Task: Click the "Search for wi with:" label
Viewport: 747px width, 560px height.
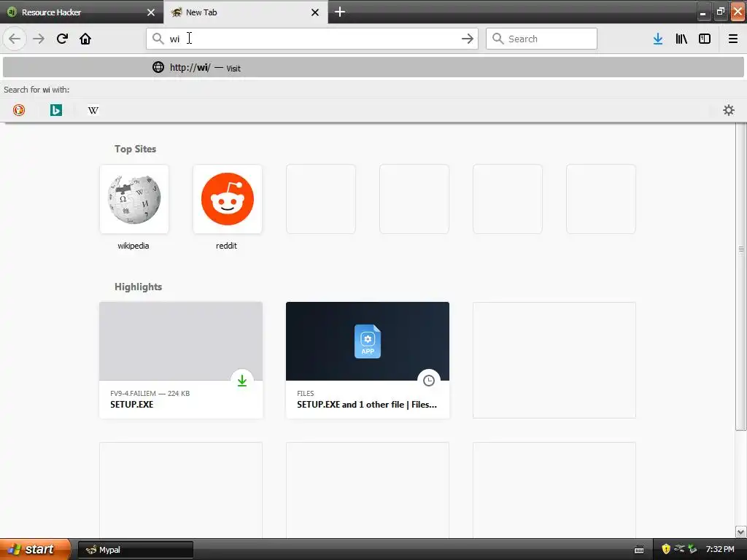Action: tap(36, 90)
